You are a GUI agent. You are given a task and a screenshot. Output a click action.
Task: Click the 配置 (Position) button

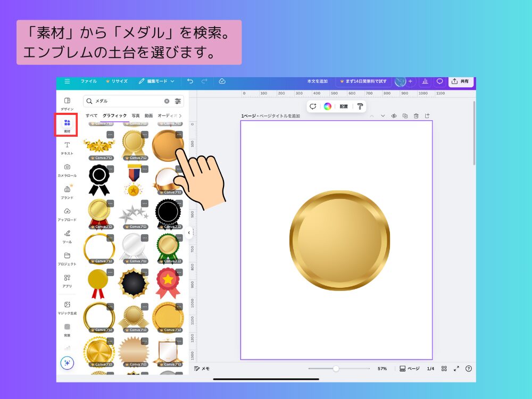344,106
